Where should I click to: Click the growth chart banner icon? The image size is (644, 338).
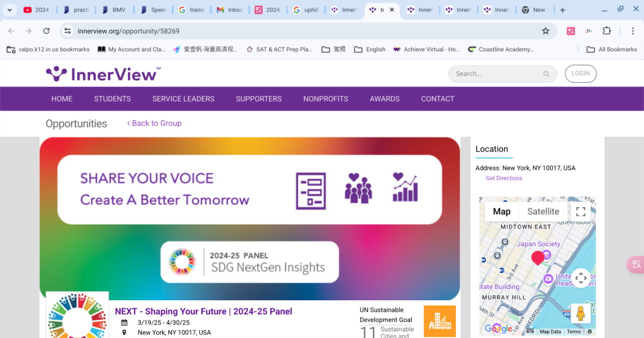(405, 187)
